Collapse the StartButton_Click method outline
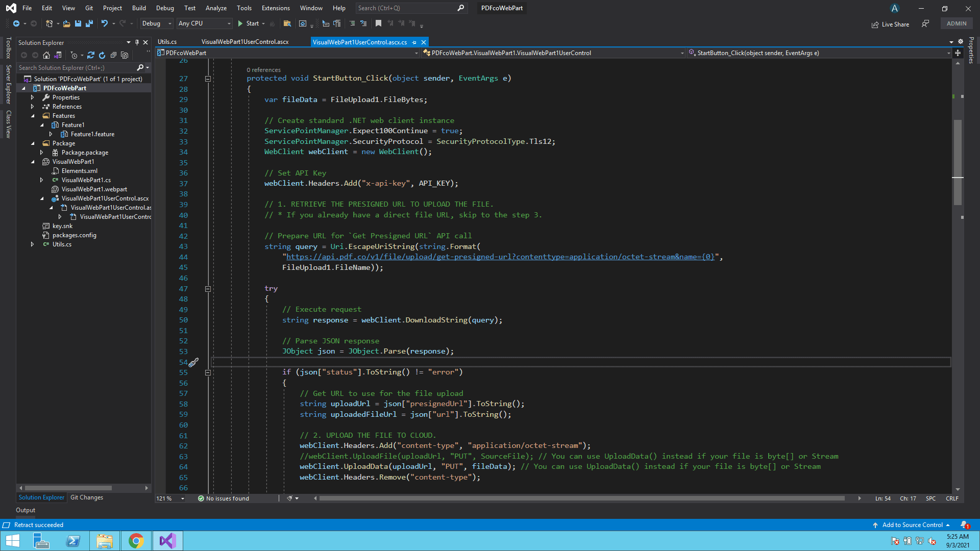The image size is (980, 551). [208, 79]
